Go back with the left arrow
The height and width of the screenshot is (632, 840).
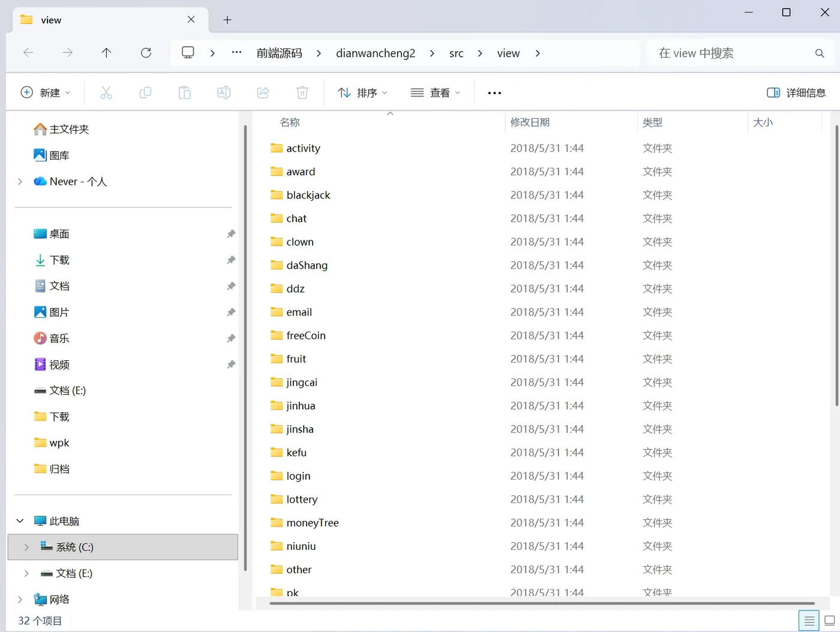(28, 53)
